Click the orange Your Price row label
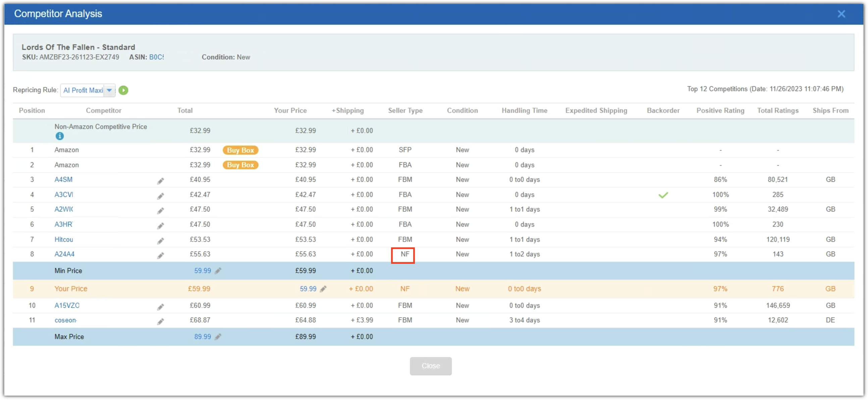The width and height of the screenshot is (868, 400). (71, 289)
